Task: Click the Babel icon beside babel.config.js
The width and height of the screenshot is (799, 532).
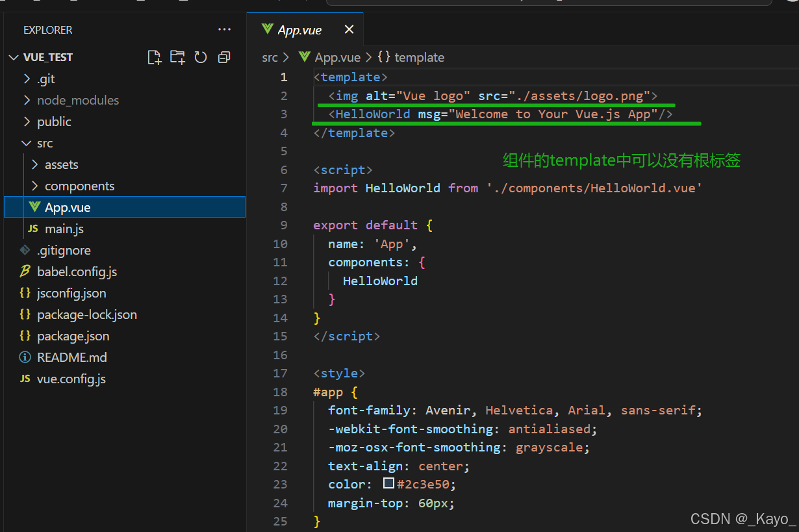Action: 24,272
